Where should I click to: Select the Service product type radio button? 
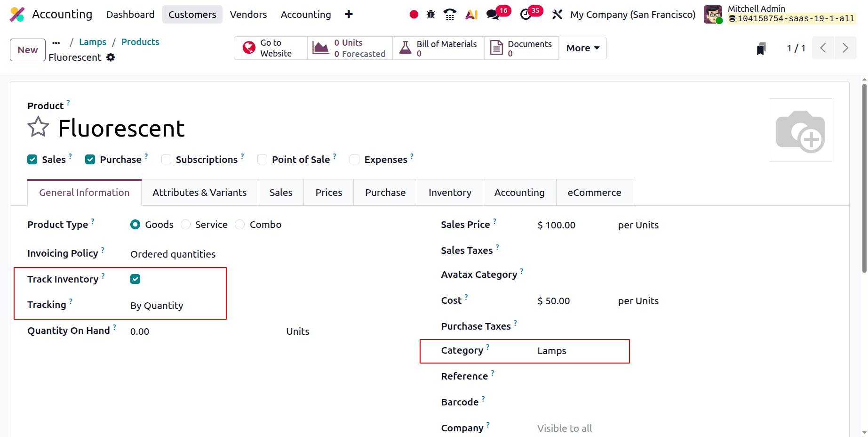(x=185, y=225)
